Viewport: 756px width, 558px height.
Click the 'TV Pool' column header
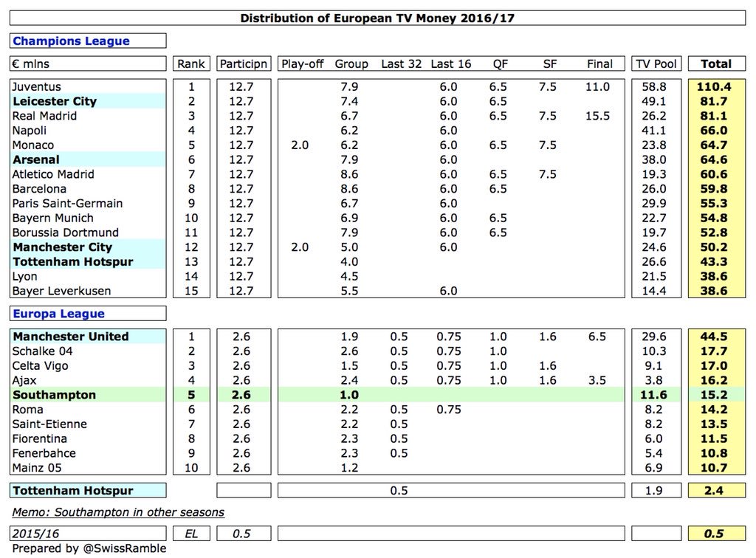click(x=656, y=63)
